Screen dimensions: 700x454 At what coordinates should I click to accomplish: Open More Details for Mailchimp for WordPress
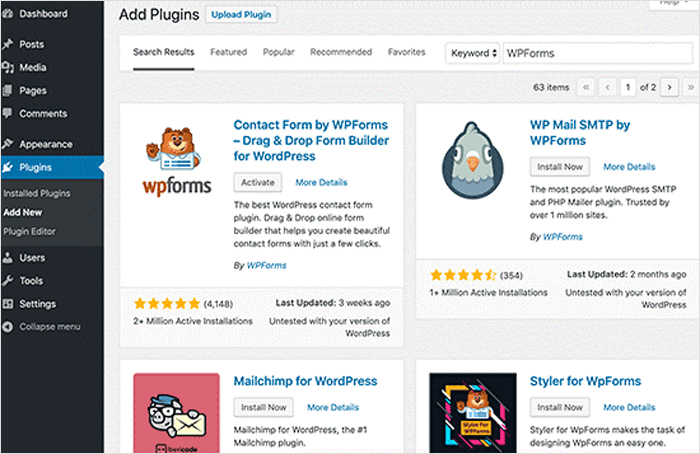pos(333,407)
